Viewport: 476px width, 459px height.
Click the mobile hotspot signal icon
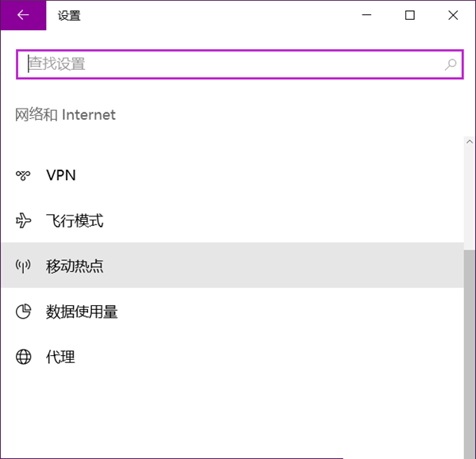[x=23, y=266]
